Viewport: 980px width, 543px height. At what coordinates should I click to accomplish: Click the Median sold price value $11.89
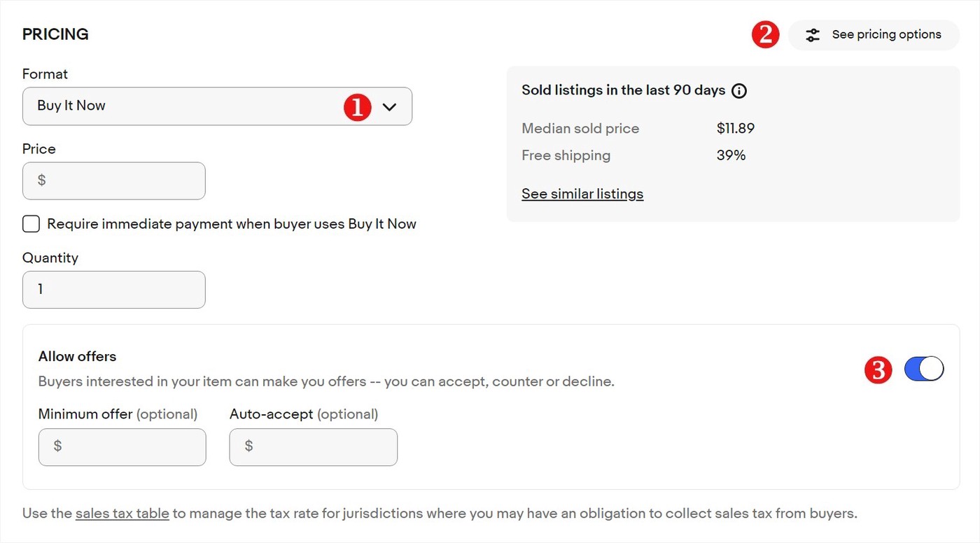[736, 129]
